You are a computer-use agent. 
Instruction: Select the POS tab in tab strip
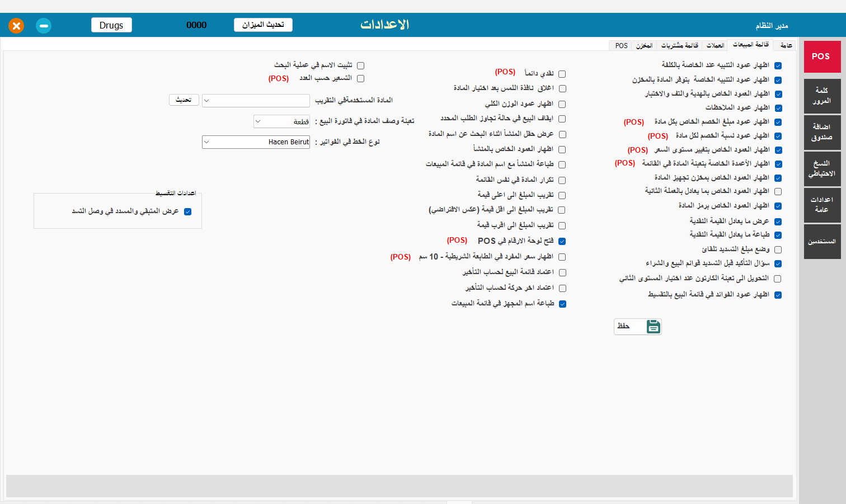coord(621,45)
